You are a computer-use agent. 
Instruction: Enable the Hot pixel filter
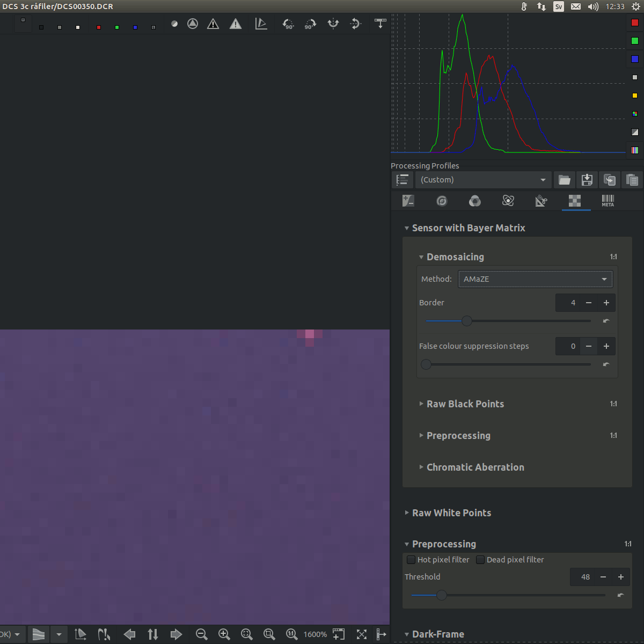pos(411,560)
